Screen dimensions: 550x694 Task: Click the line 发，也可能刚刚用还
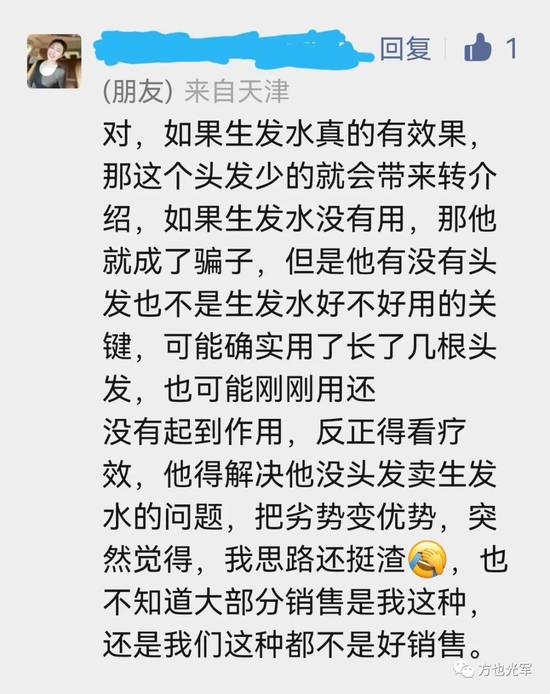[239, 389]
